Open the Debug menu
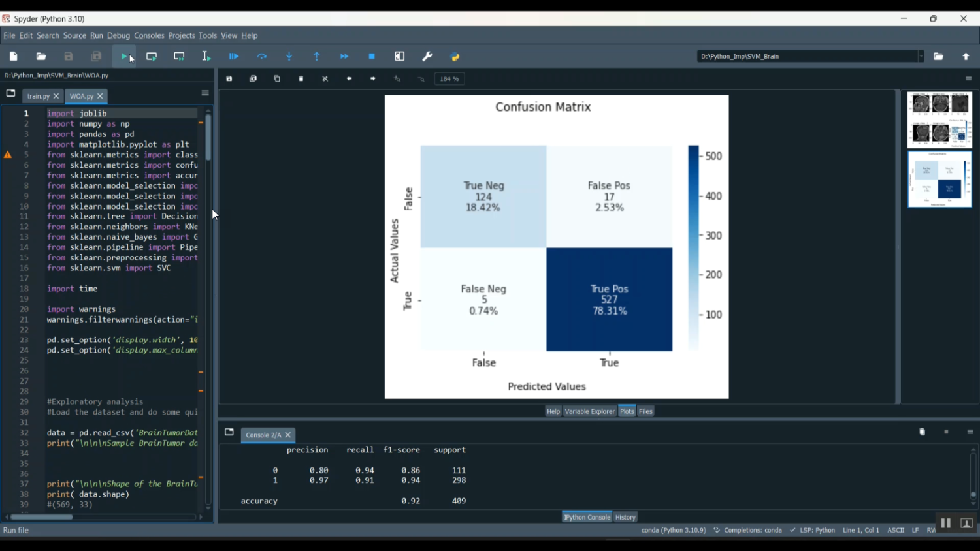This screenshot has width=980, height=551. click(118, 36)
